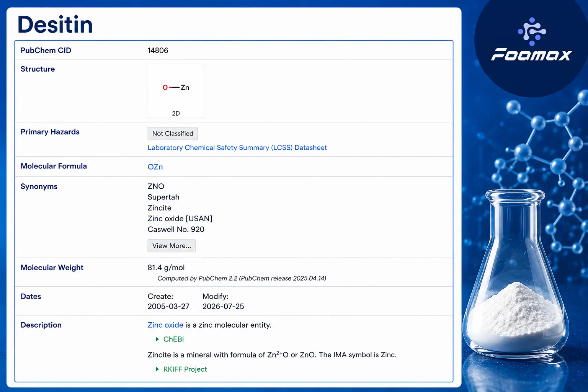Expand the RKIFF Project source triangle

pos(157,369)
